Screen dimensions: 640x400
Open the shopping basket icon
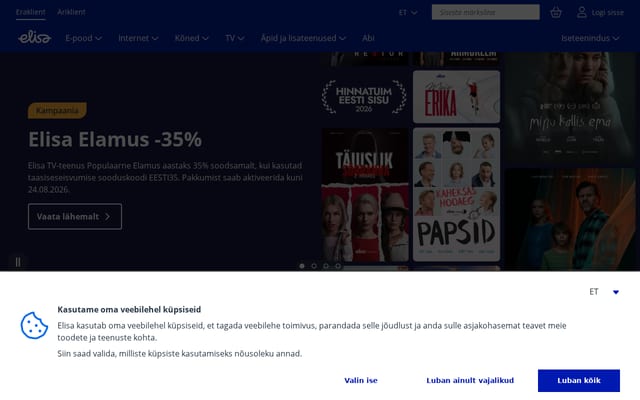coord(556,12)
